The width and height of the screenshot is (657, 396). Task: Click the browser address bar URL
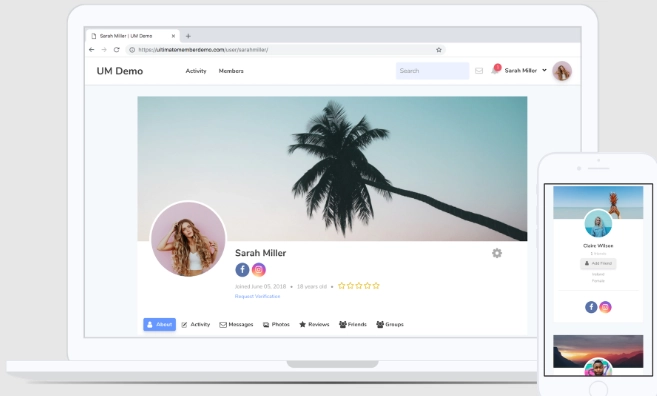click(203, 49)
